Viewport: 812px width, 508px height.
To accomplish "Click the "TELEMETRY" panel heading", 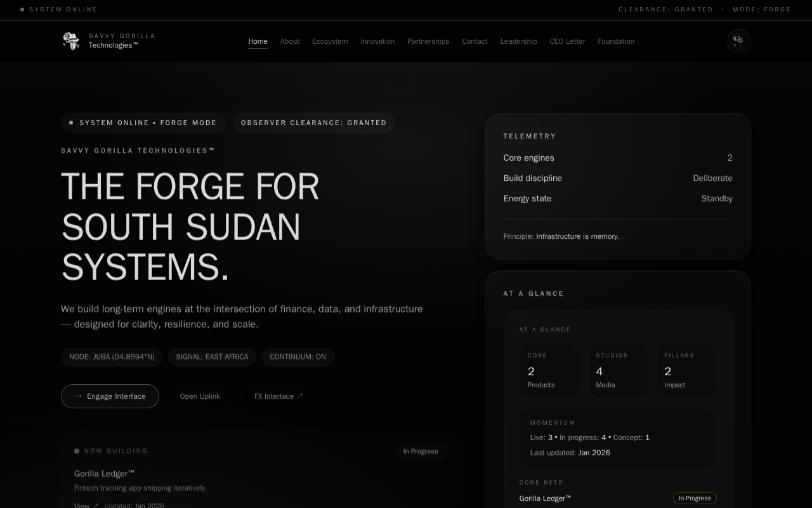I will coord(530,137).
